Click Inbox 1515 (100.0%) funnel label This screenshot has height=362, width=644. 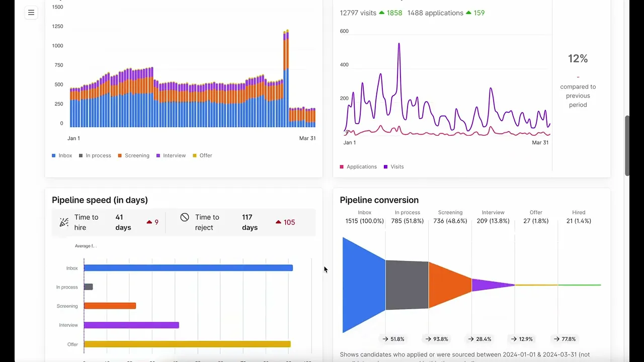[x=364, y=217]
